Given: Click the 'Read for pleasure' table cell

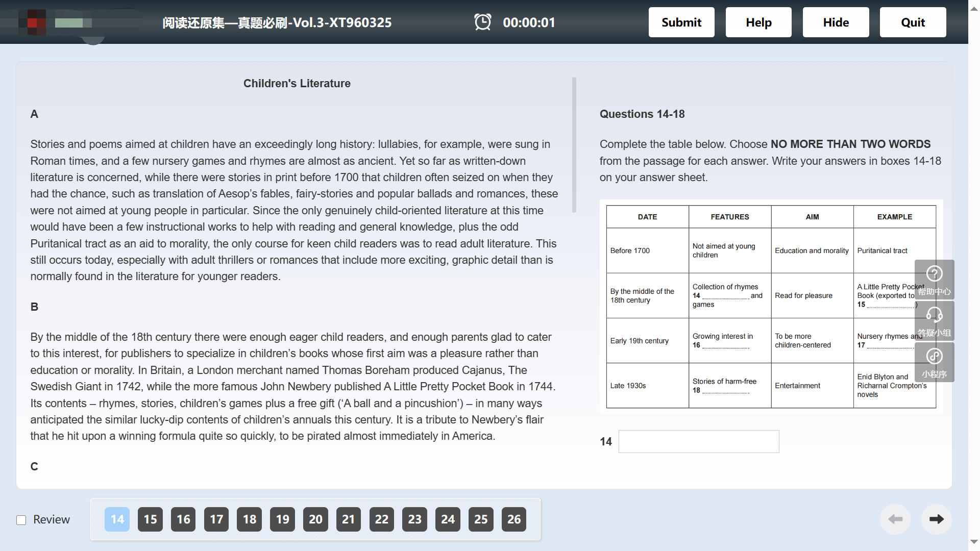Looking at the screenshot, I should 812,295.
